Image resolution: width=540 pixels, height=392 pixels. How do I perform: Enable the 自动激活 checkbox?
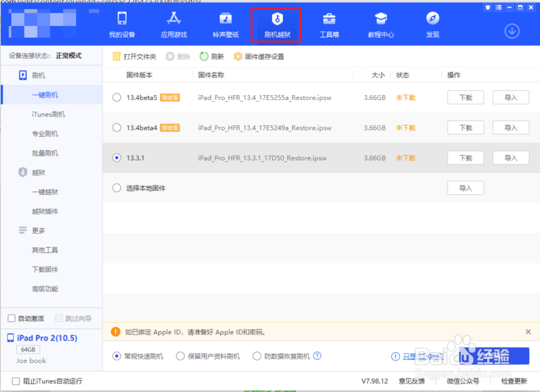coord(11,318)
